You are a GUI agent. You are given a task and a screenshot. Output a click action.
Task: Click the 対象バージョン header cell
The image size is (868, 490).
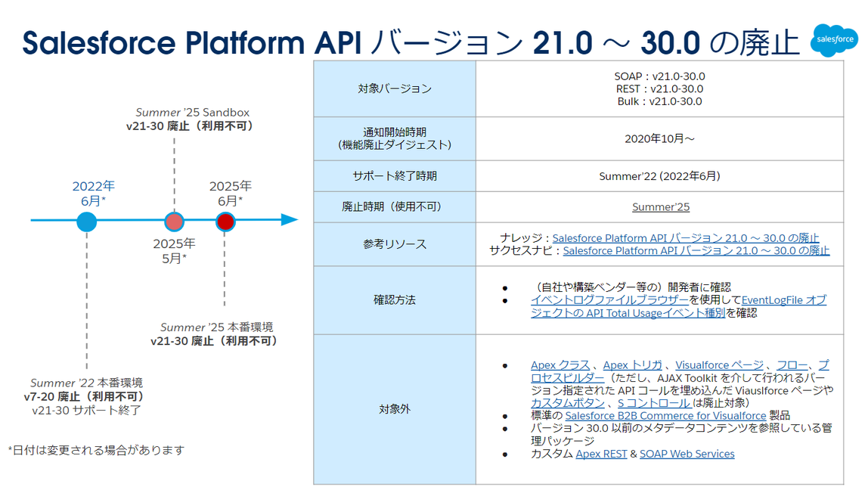[x=395, y=88]
